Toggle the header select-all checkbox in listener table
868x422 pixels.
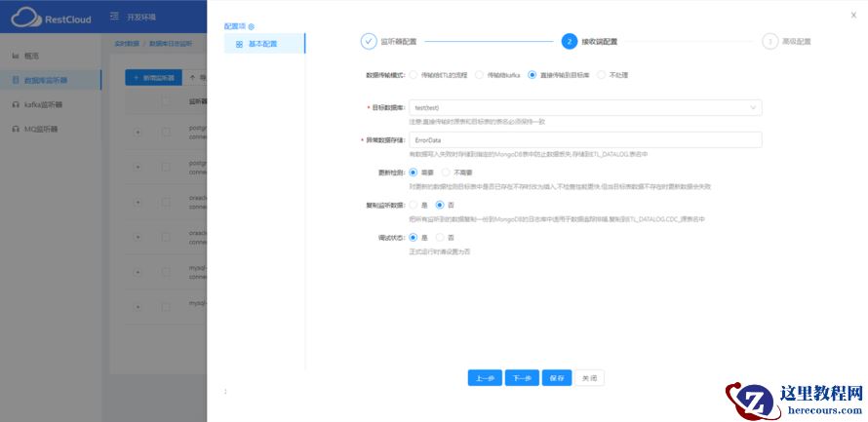coord(166,100)
